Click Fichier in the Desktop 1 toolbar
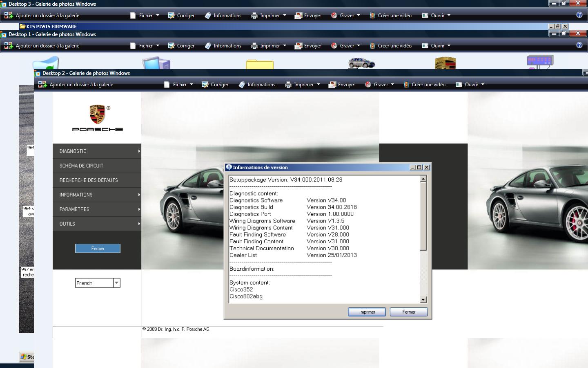 pyautogui.click(x=144, y=46)
